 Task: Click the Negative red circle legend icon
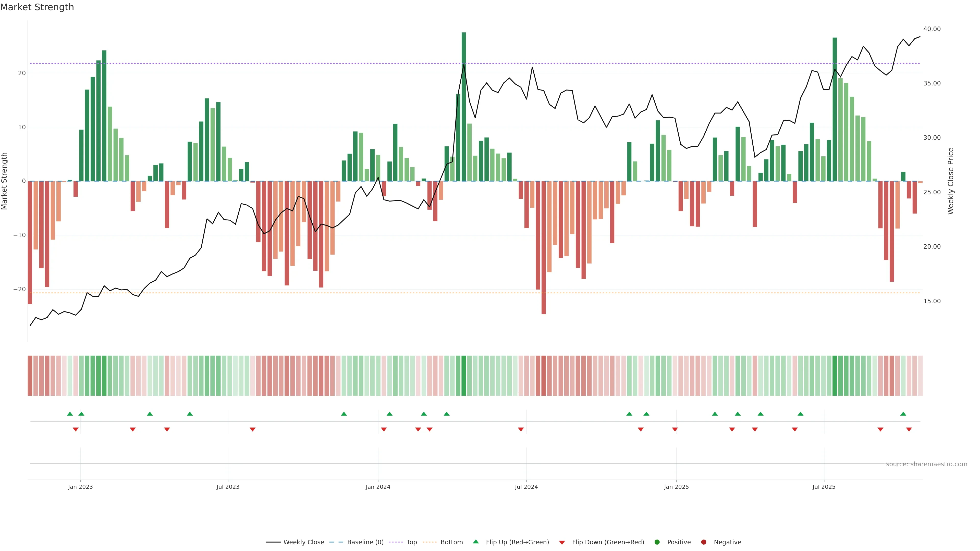(703, 542)
